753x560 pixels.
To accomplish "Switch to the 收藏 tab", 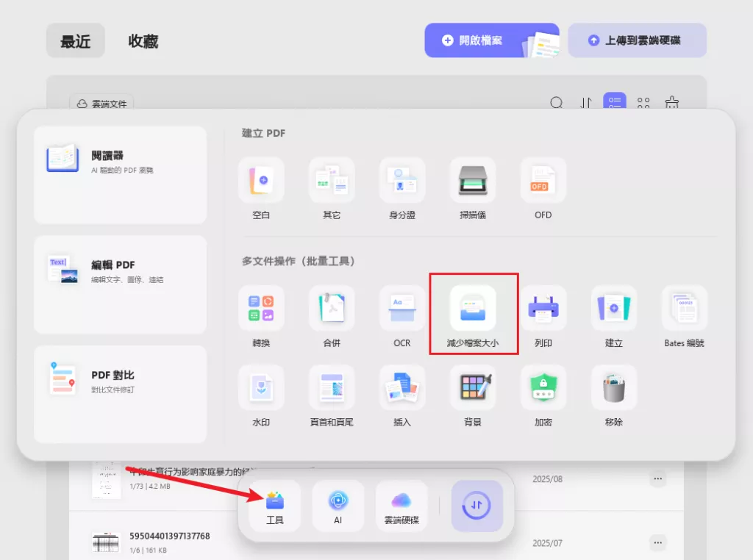I will (143, 41).
